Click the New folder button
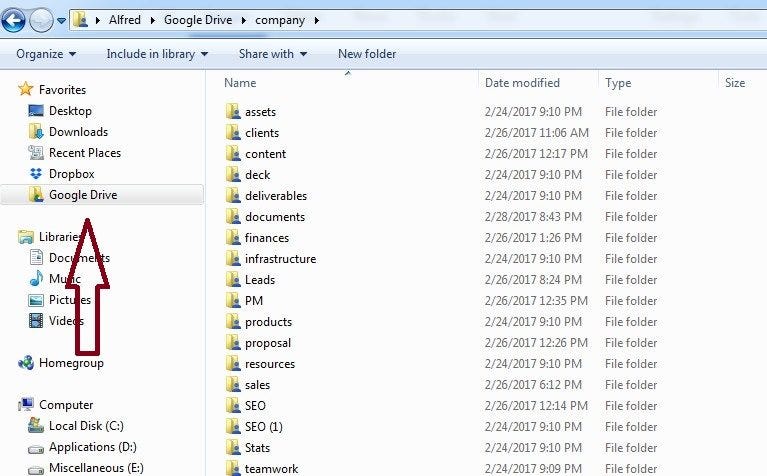 (x=367, y=54)
